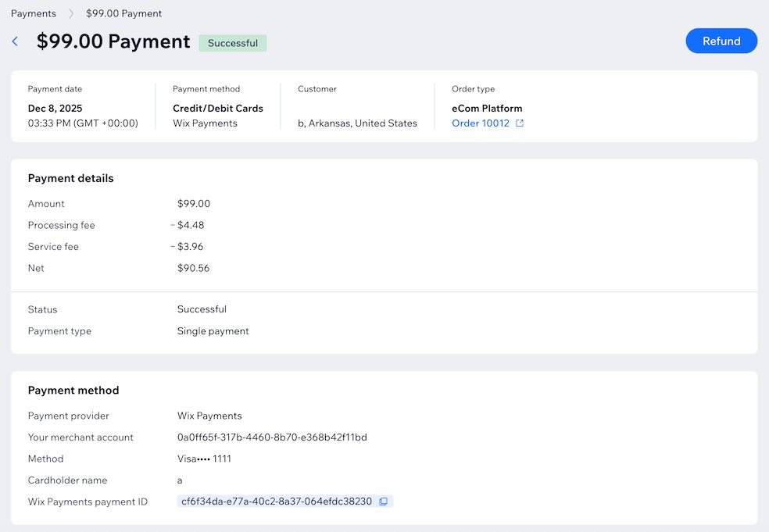769x532 pixels.
Task: Click the cardholder name value
Action: (178, 480)
